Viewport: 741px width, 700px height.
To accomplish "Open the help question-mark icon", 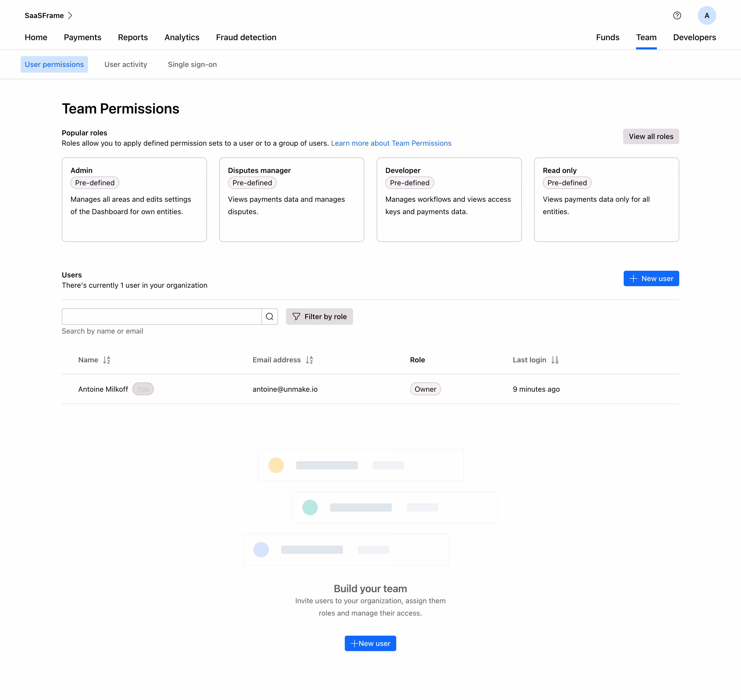I will coord(677,15).
